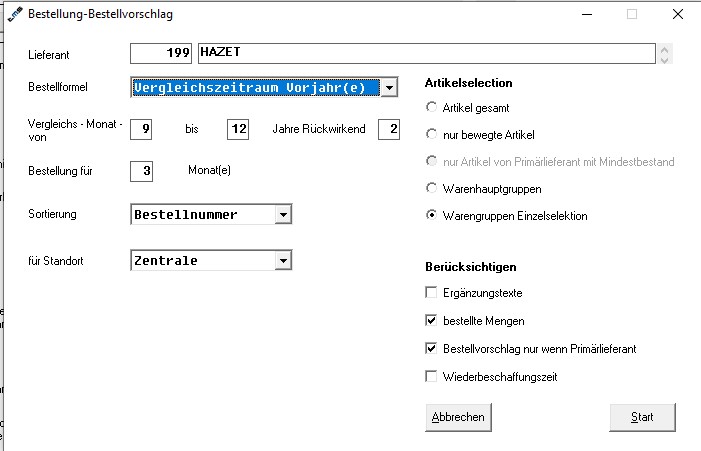Open the für Standort dropdown arrow
The image size is (701, 451).
283,261
